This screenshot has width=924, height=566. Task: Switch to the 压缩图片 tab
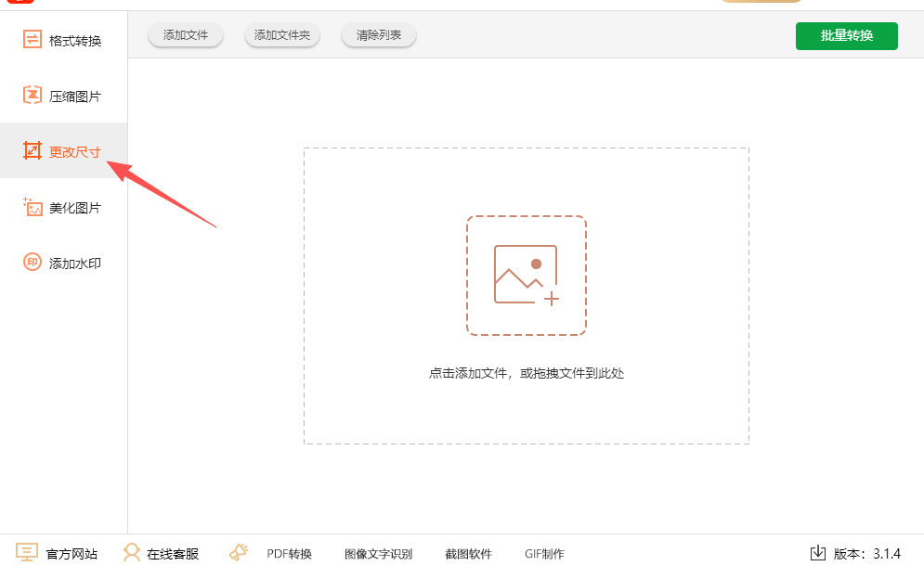click(x=63, y=96)
